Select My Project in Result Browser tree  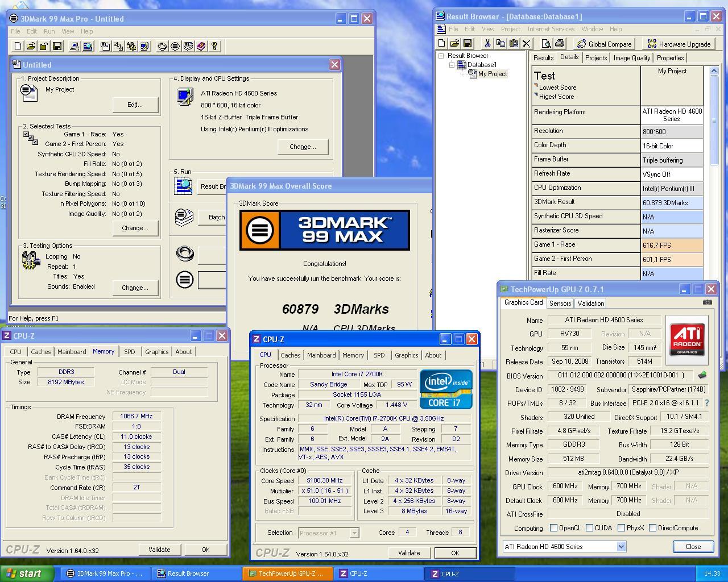point(493,74)
